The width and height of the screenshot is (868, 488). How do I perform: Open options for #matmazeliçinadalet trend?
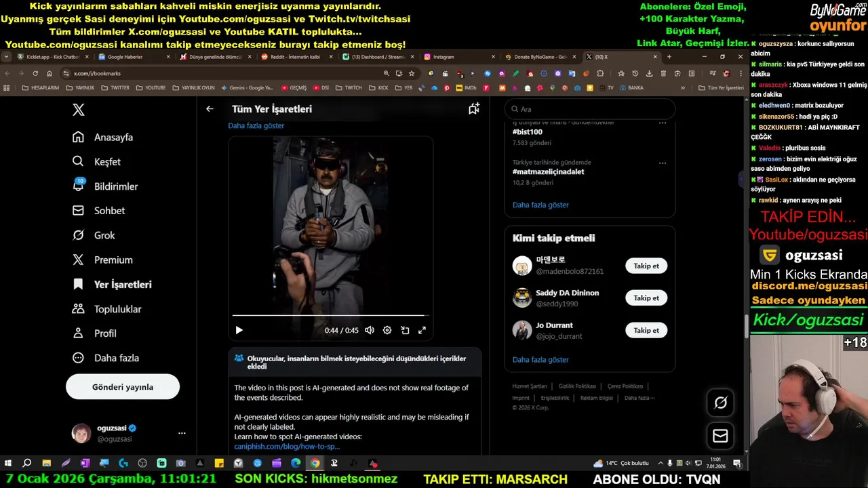click(663, 163)
